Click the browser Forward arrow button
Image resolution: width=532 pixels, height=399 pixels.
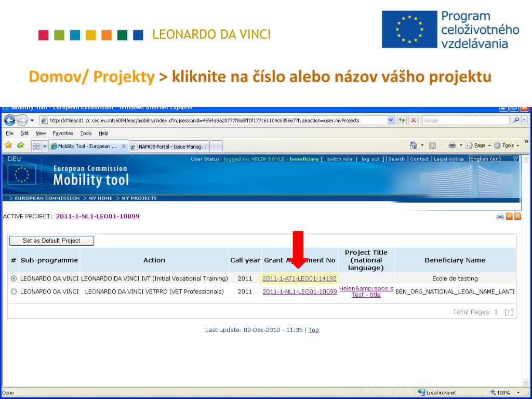pos(22,121)
